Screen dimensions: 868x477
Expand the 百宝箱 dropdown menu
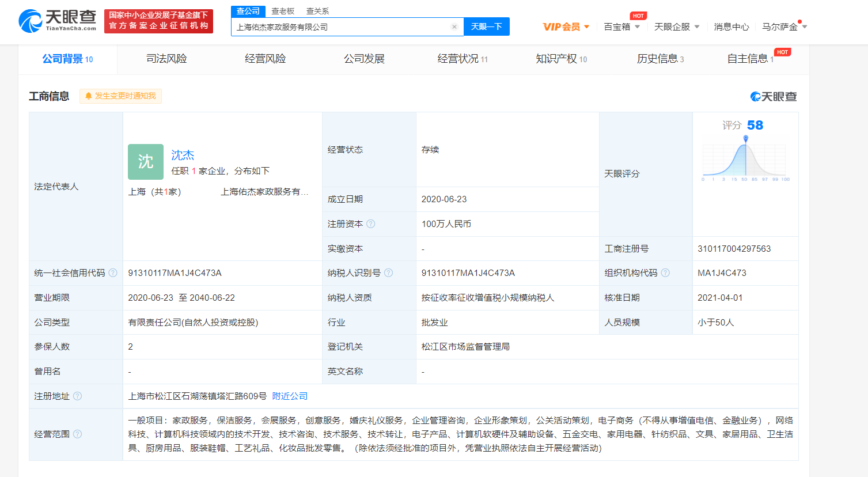tap(621, 27)
